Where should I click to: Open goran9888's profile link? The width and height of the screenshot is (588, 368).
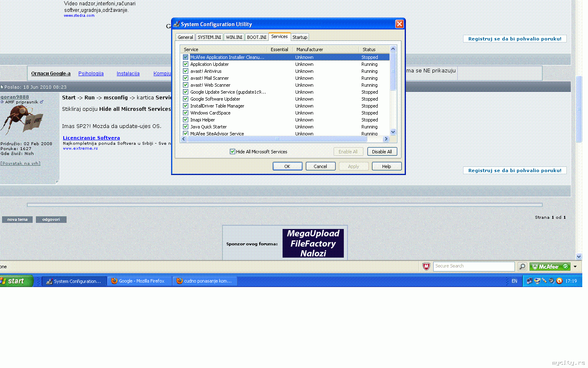coord(15,97)
